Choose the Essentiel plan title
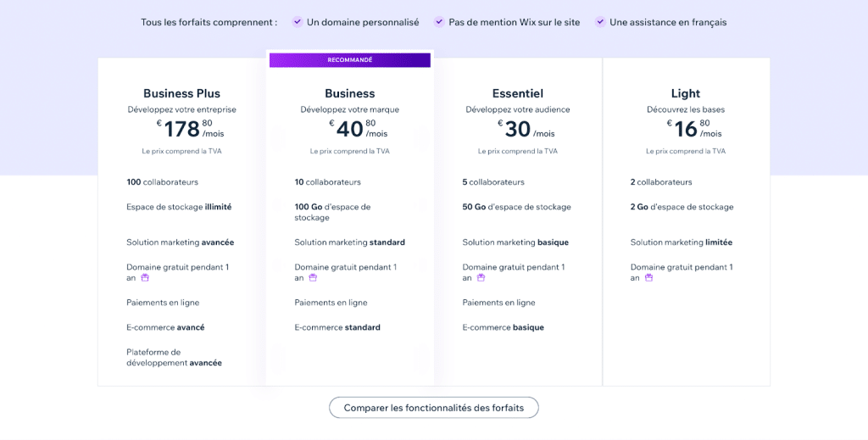The image size is (868, 440). (x=517, y=93)
